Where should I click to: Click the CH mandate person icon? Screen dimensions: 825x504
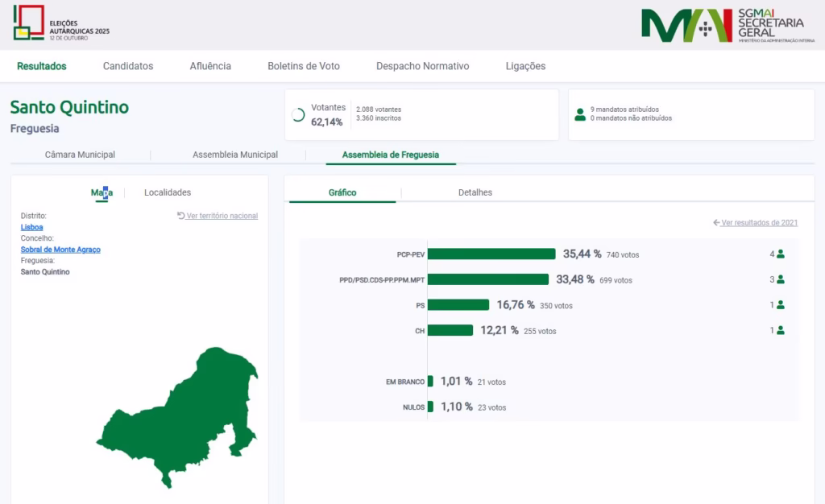click(x=780, y=330)
